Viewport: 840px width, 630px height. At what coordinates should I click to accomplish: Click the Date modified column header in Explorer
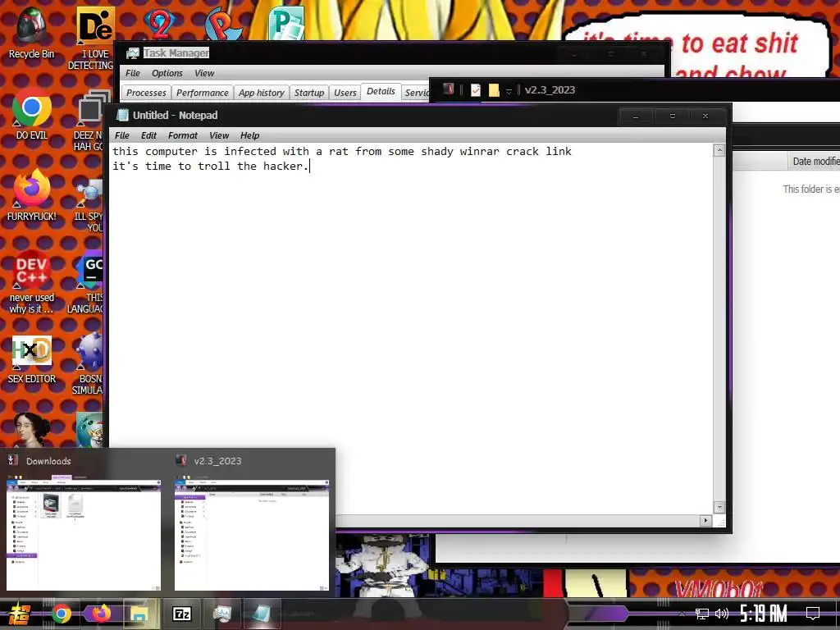813,162
